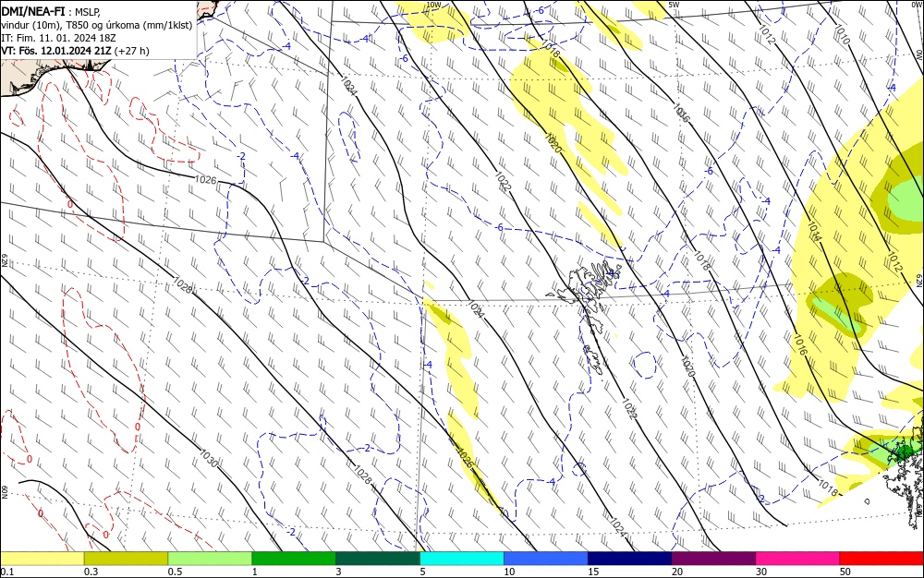
Task: Click the "1030" isobar label
Action: (209, 459)
